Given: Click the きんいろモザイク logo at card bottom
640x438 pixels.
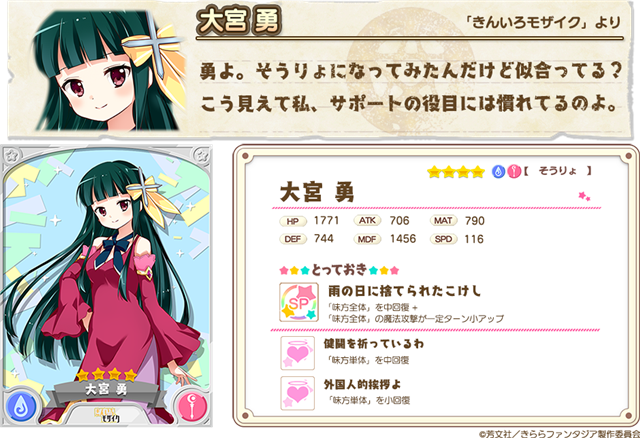Looking at the screenshot, I should pyautogui.click(x=107, y=414).
